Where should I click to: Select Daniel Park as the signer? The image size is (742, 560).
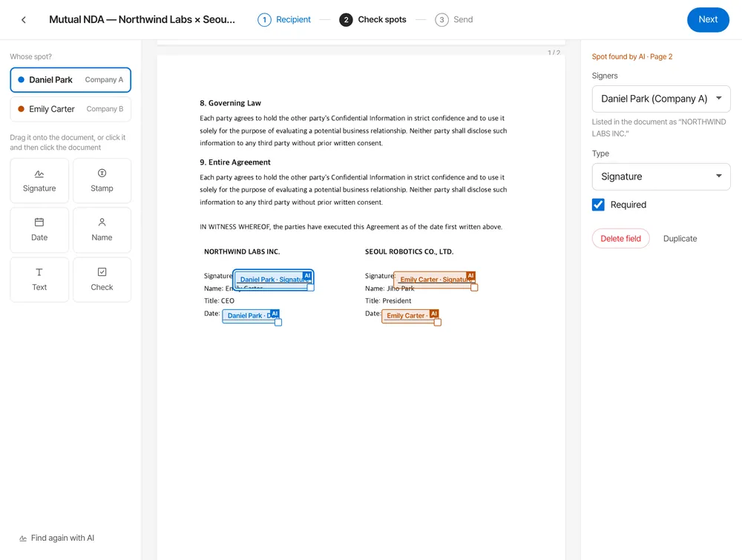[70, 80]
